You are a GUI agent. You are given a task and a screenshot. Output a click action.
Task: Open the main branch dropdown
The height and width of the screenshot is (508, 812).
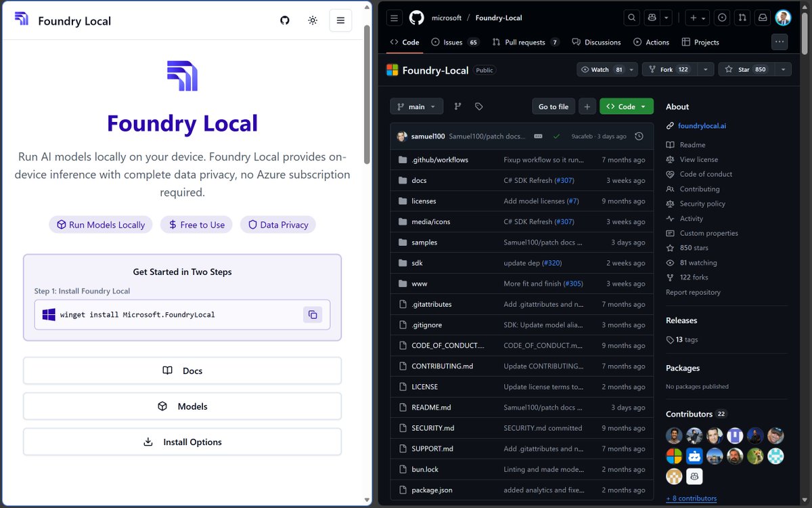416,106
